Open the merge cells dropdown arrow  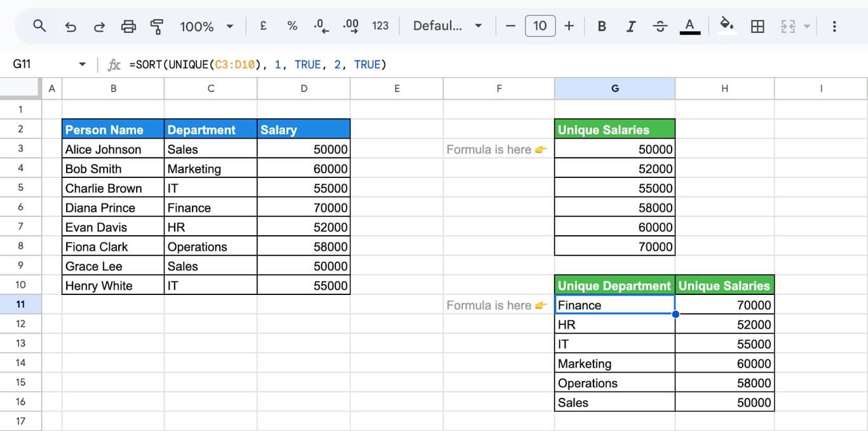pyautogui.click(x=807, y=27)
